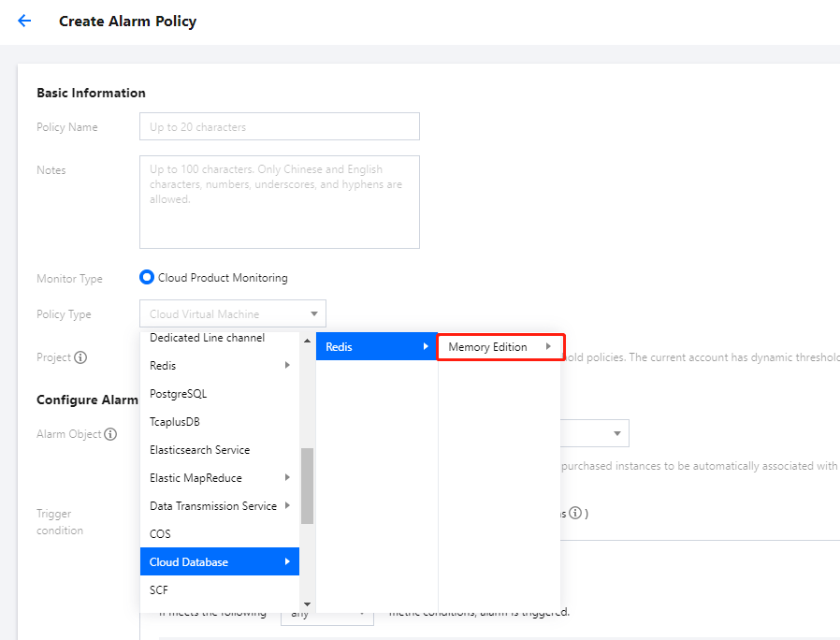Click the back arrow icon

click(x=24, y=21)
